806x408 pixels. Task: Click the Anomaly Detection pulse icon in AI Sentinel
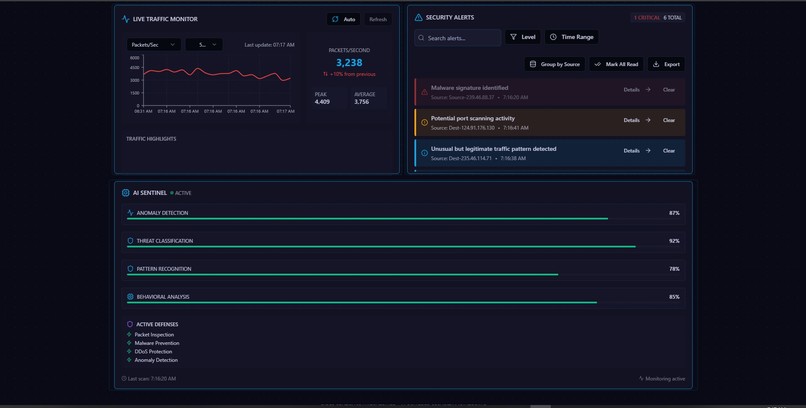pos(130,213)
